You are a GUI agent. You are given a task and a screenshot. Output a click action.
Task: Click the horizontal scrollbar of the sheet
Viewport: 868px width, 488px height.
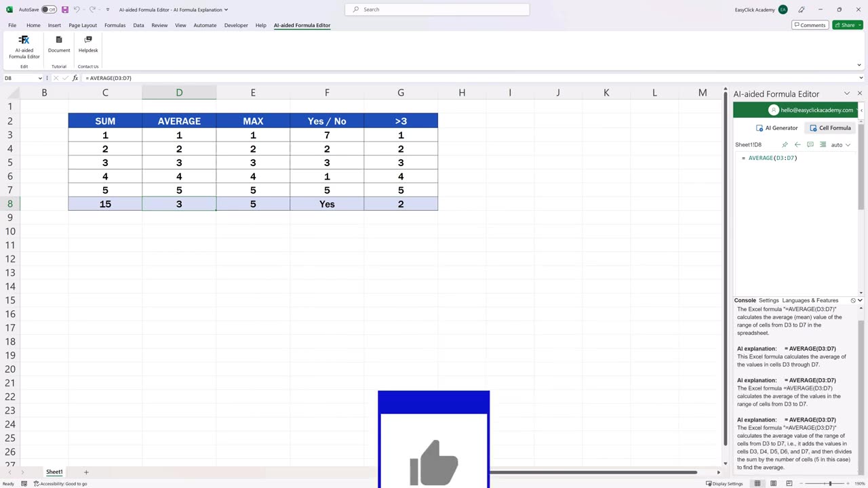pos(593,472)
